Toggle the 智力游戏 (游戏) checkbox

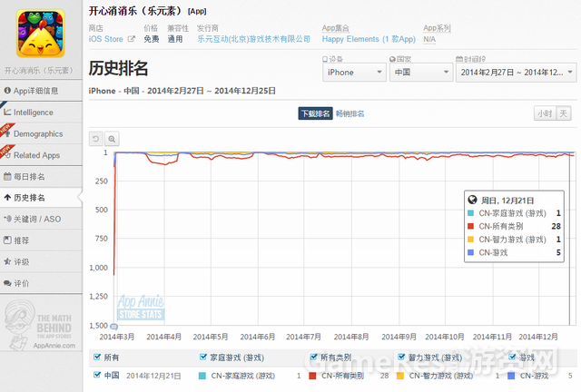[401, 357]
